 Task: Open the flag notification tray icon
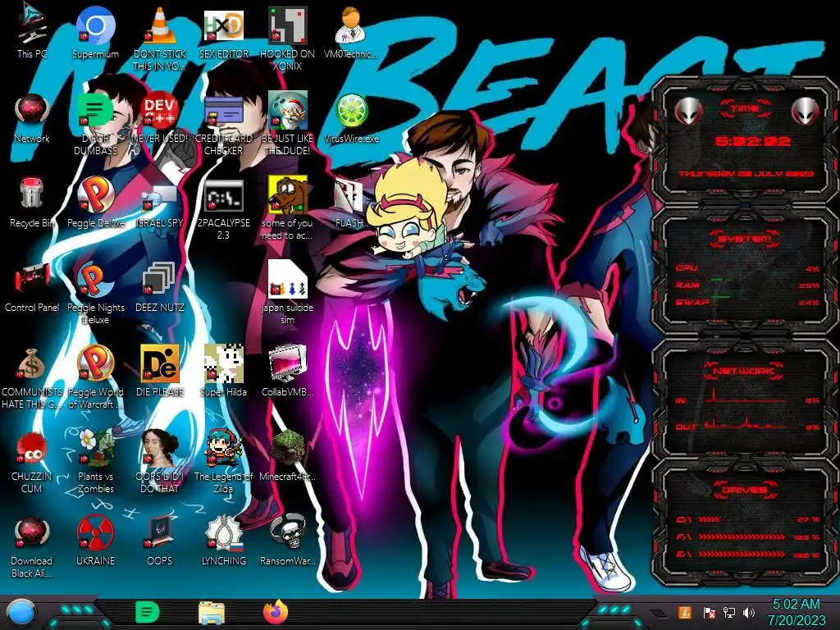point(709,612)
